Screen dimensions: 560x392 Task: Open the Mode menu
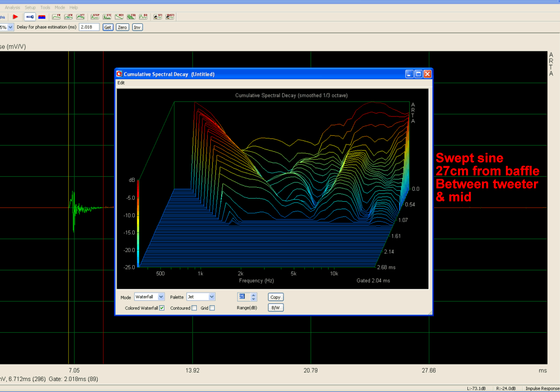tap(60, 7)
